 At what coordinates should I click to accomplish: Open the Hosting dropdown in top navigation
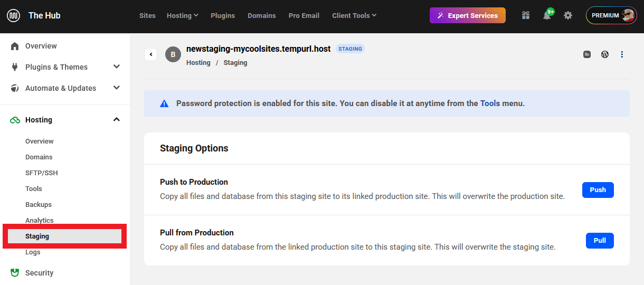coord(183,16)
